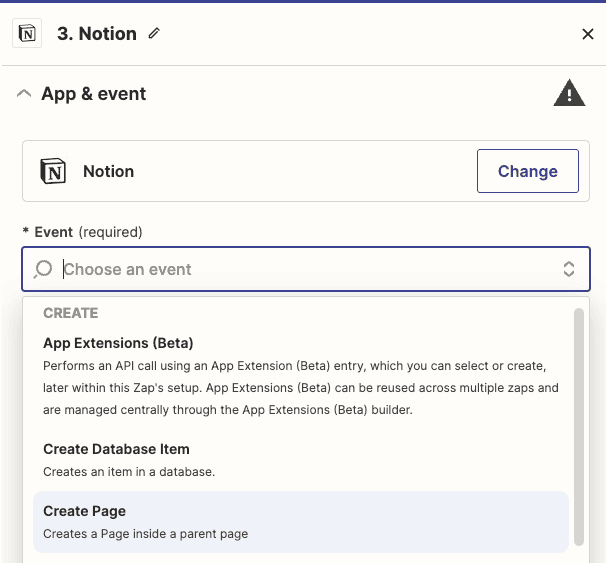This screenshot has width=606, height=563.
Task: Click the warning triangle icon
Action: coord(569,93)
